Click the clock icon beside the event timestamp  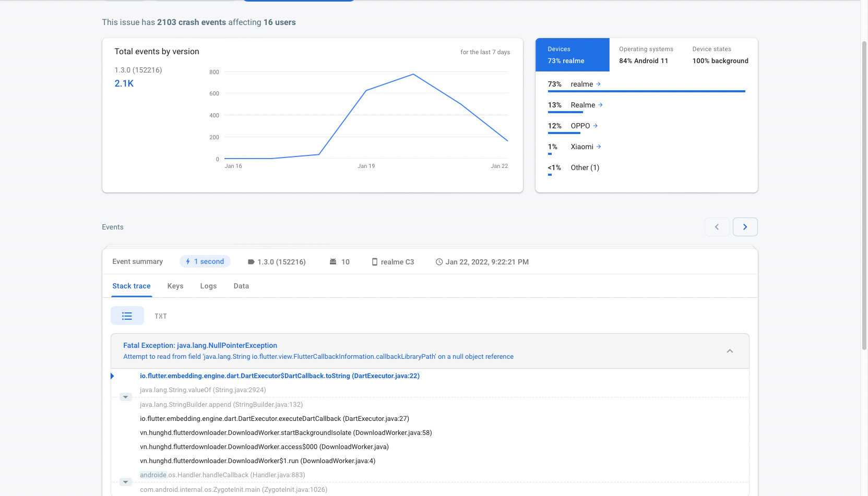click(439, 261)
